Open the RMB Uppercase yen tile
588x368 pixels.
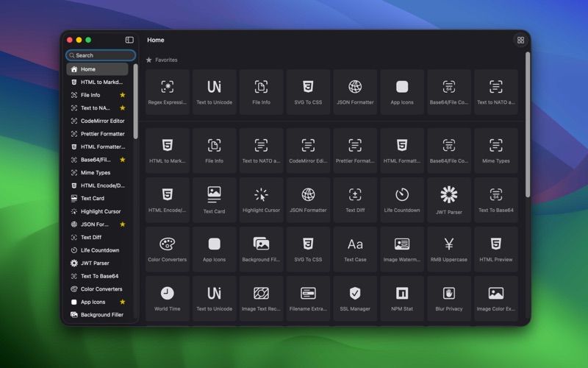click(448, 249)
